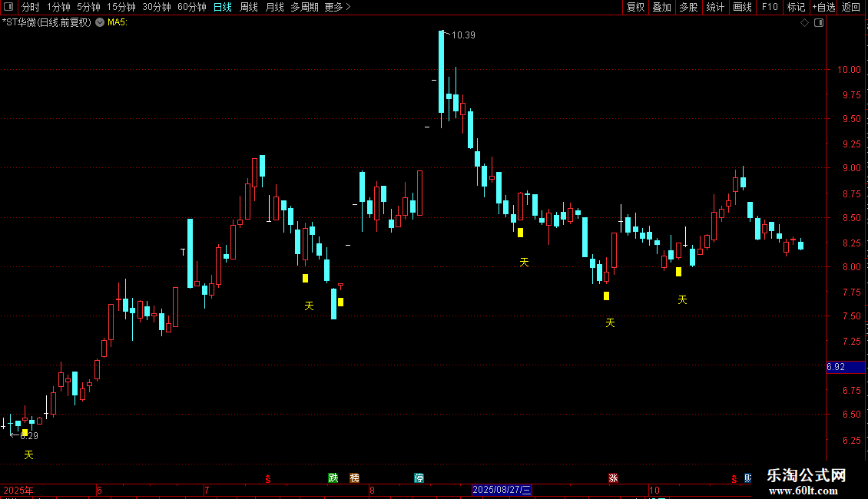Select the 5分钟 period
This screenshot has height=499, width=868.
(x=88, y=7)
